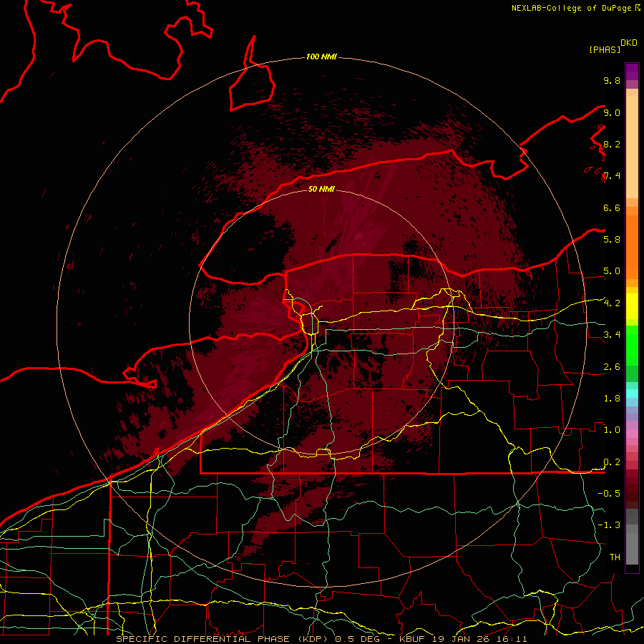Click the 100 NMI range ring label
The image size is (644, 644).
coord(321,57)
